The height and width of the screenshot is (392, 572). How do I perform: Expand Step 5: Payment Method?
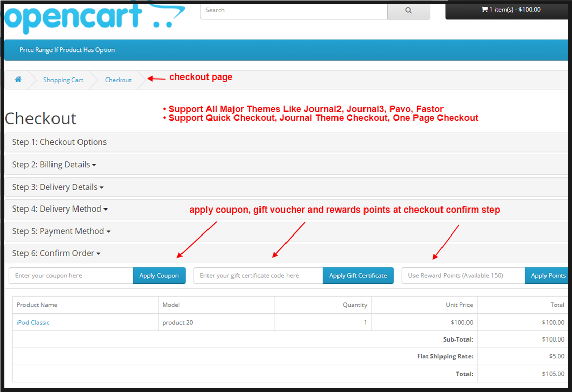pyautogui.click(x=61, y=231)
